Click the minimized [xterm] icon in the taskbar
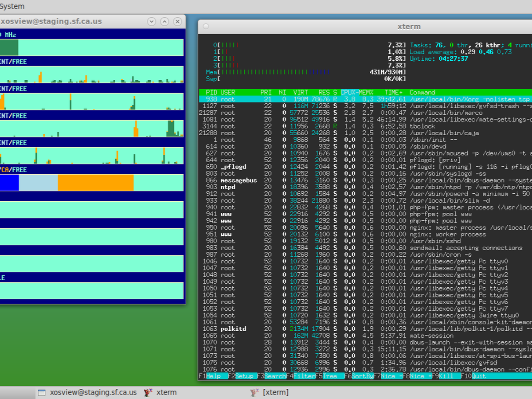This screenshot has height=399, width=532. [x=254, y=392]
